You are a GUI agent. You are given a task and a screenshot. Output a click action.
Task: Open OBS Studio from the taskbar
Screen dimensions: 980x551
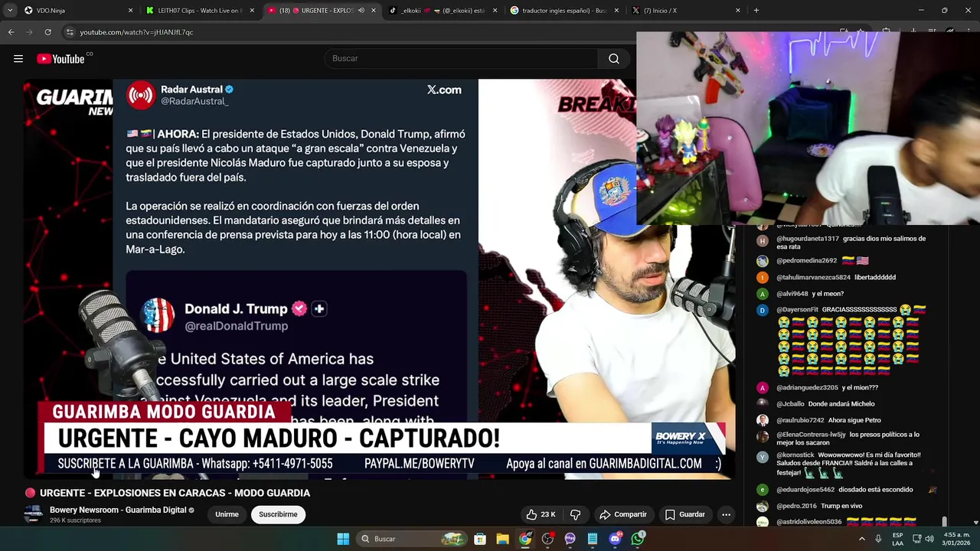pos(547,539)
